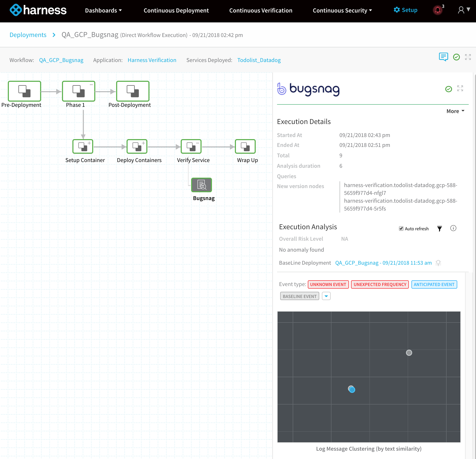This screenshot has height=459, width=476.
Task: Select the Deploy Containers step node
Action: 137,146
